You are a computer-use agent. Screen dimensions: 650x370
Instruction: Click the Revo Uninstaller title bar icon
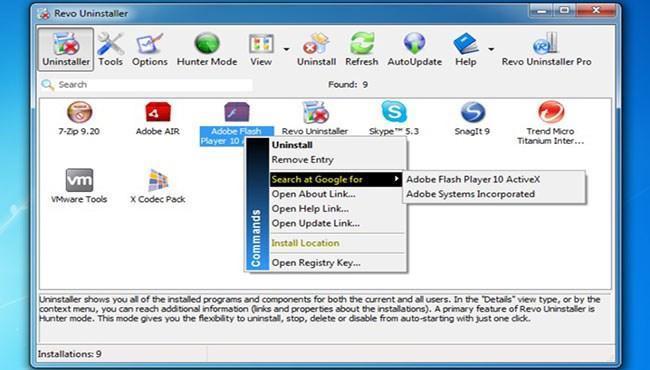43,14
